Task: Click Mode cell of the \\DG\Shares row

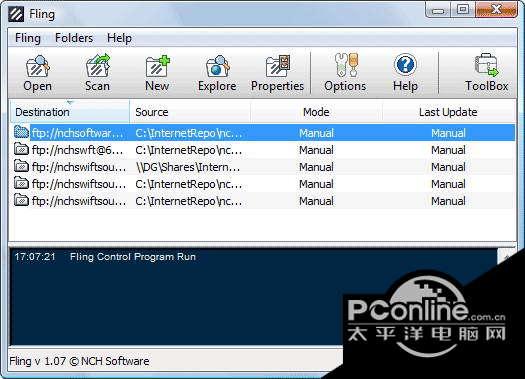Action: point(316,167)
